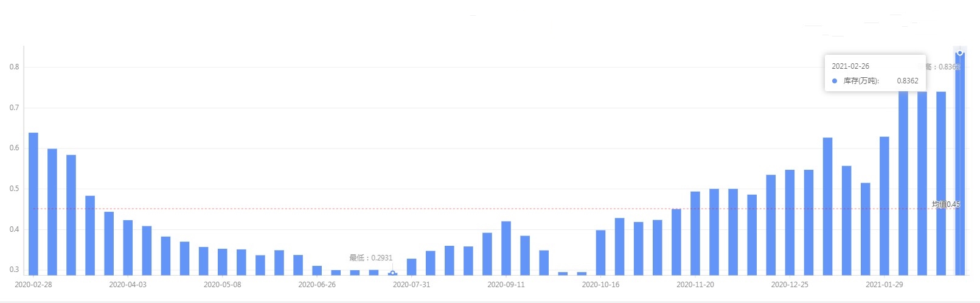Screen dimensions: 980x303
Task: Click the 0.8362 value in the tooltip
Action: pyautogui.click(x=908, y=81)
